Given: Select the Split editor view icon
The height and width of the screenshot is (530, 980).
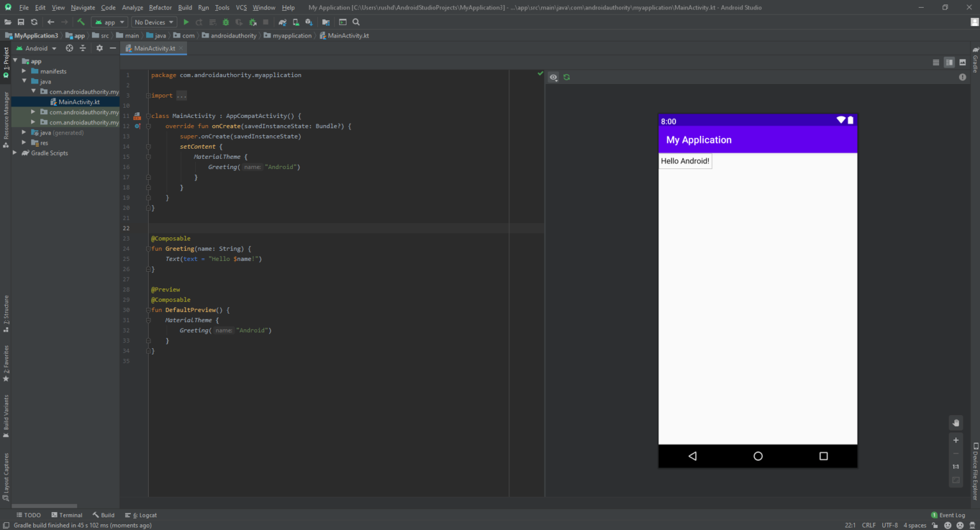Looking at the screenshot, I should coord(949,62).
